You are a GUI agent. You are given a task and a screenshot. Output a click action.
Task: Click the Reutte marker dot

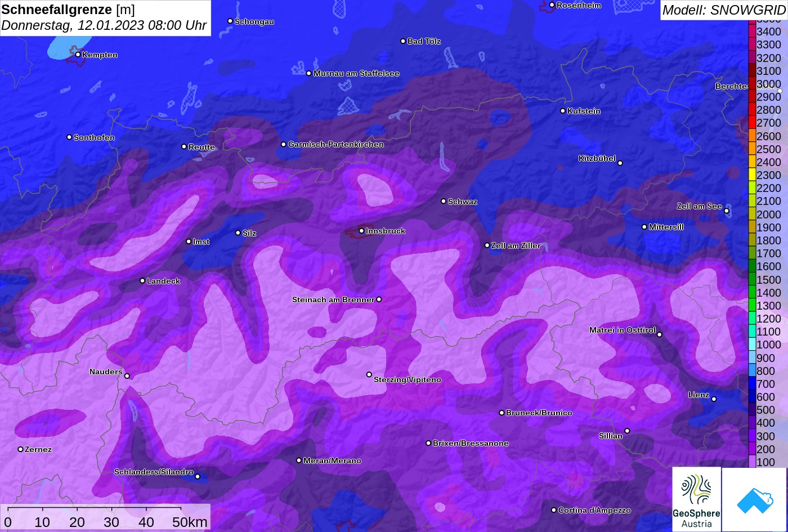[x=184, y=146]
